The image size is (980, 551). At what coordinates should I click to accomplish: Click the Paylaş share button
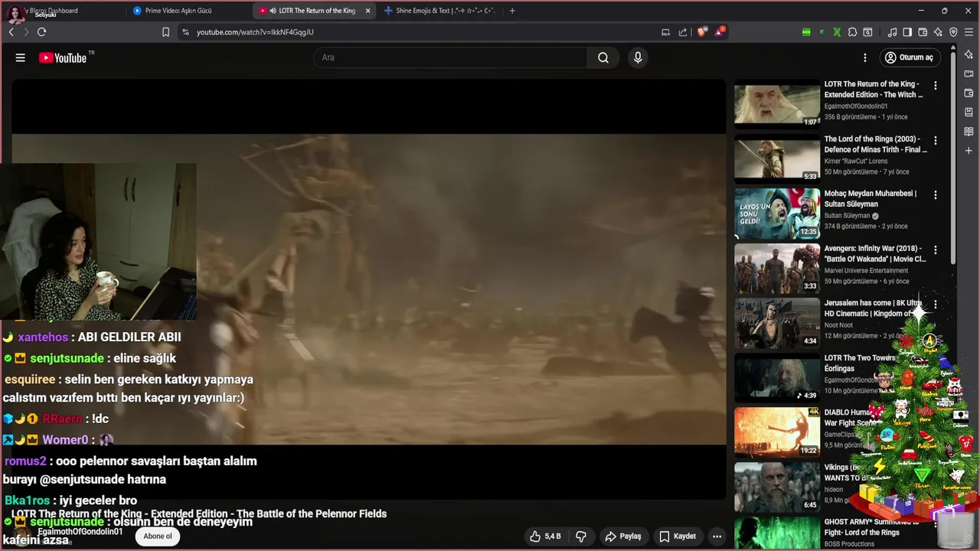622,536
